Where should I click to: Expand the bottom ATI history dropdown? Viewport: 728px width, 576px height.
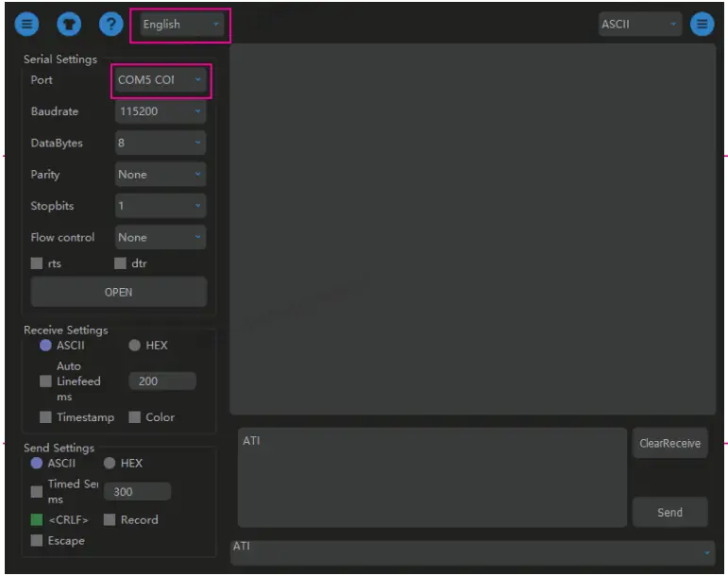[x=473, y=552]
